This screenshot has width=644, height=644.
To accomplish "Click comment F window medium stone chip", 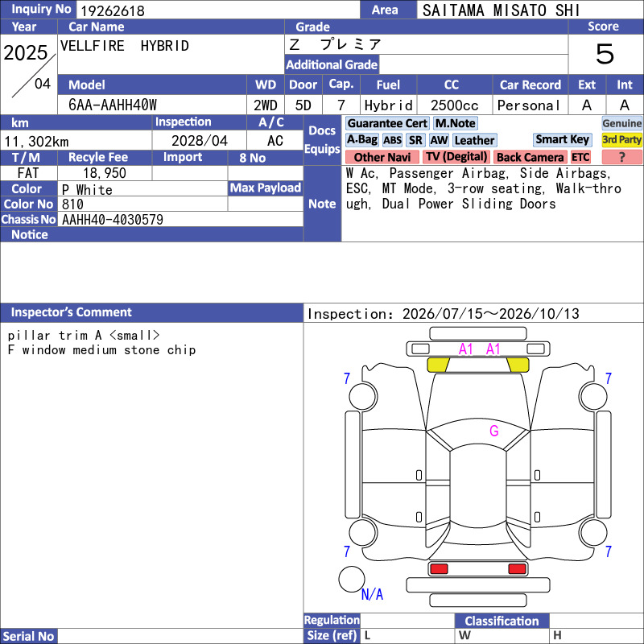I will [101, 350].
